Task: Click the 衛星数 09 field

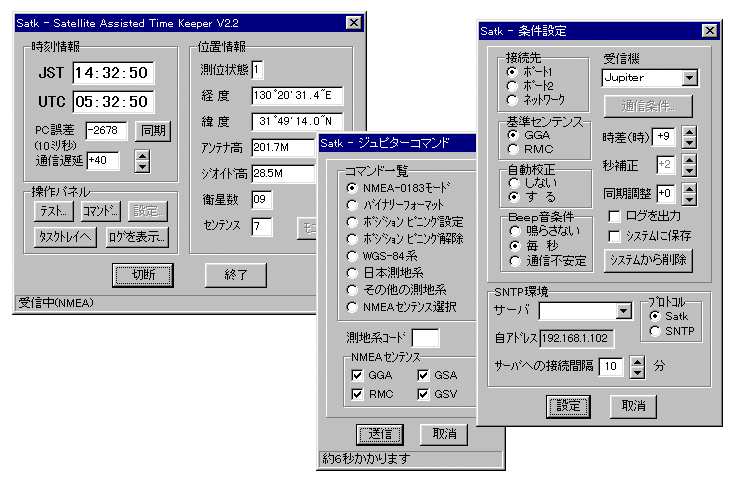Action: click(262, 199)
